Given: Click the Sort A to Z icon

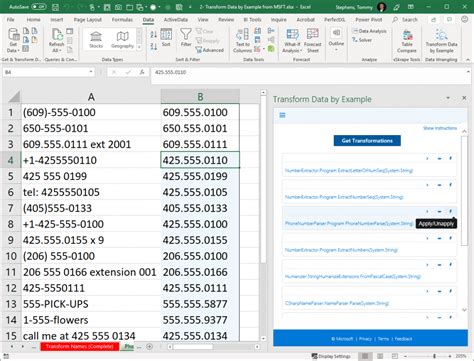Looking at the screenshot, I should pyautogui.click(x=154, y=34).
